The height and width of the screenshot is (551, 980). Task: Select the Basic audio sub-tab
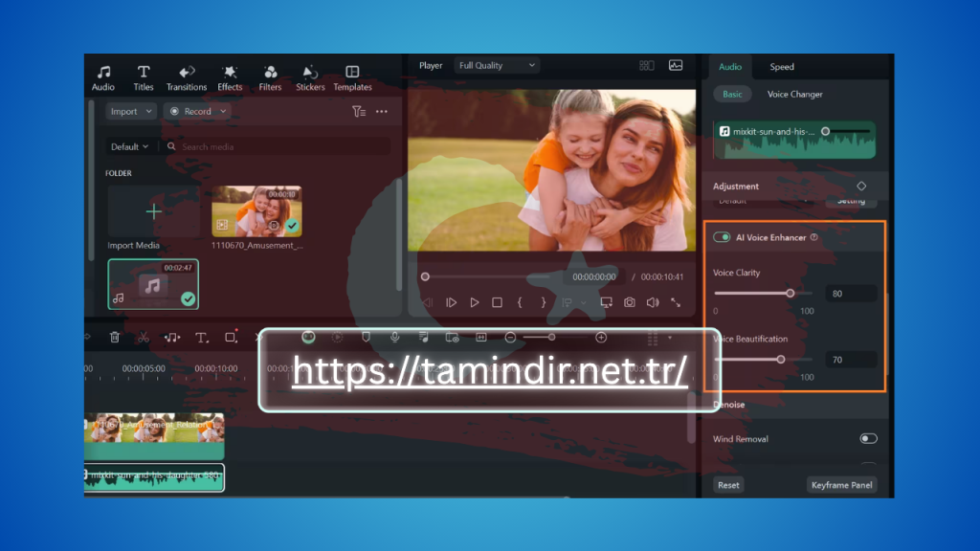coord(732,95)
